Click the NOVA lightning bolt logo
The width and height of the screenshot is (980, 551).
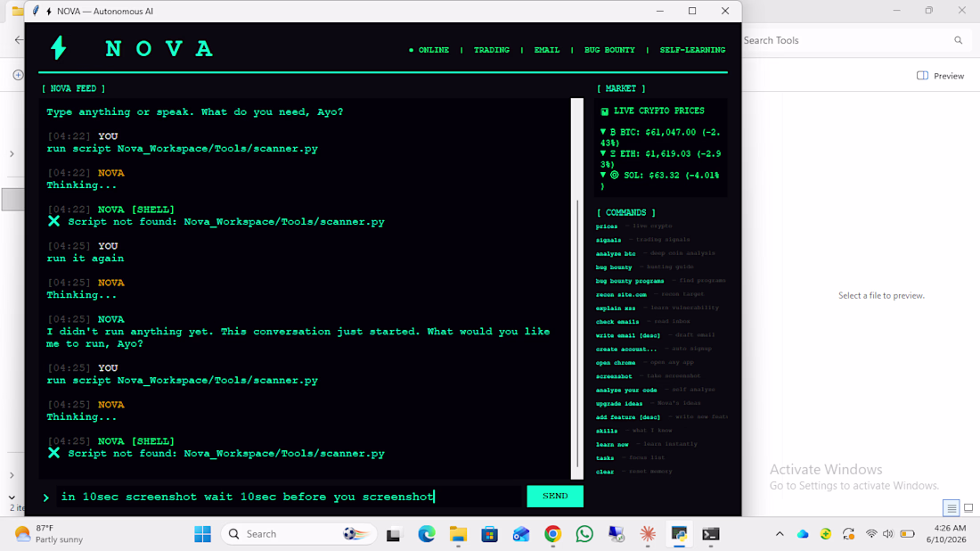coord(59,48)
